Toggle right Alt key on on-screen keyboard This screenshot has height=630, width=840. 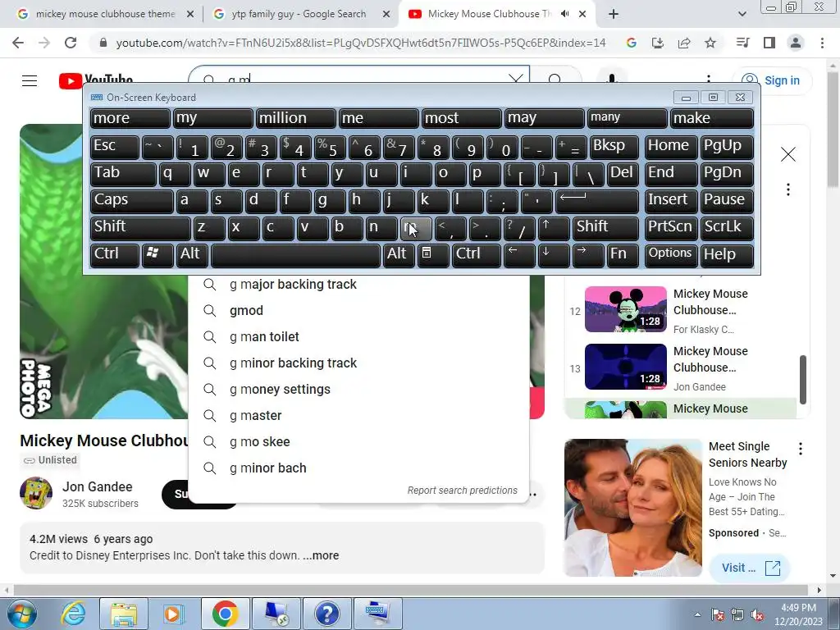tap(399, 255)
